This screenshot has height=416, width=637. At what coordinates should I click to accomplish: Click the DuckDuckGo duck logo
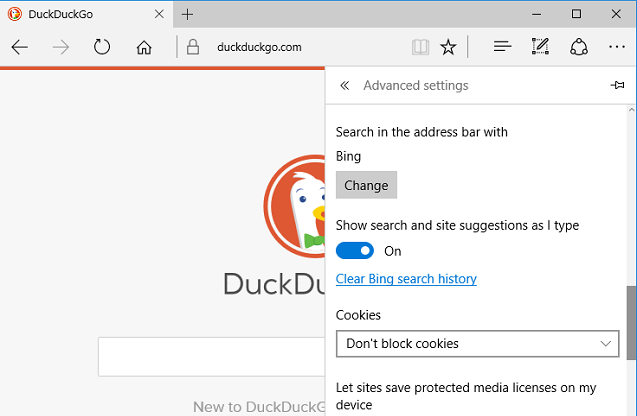[x=295, y=206]
